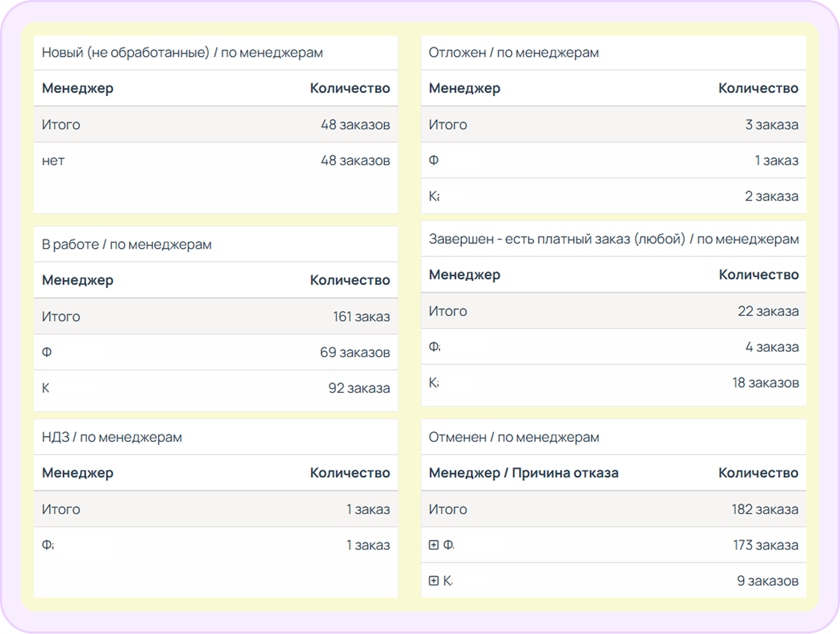Sort by the Количество column in Новый table

350,88
